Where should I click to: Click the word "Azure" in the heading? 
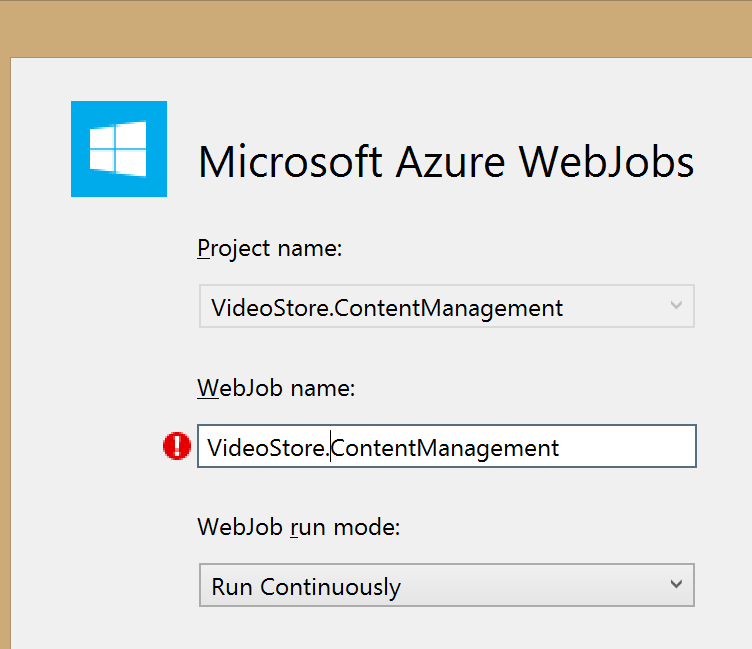[x=450, y=162]
